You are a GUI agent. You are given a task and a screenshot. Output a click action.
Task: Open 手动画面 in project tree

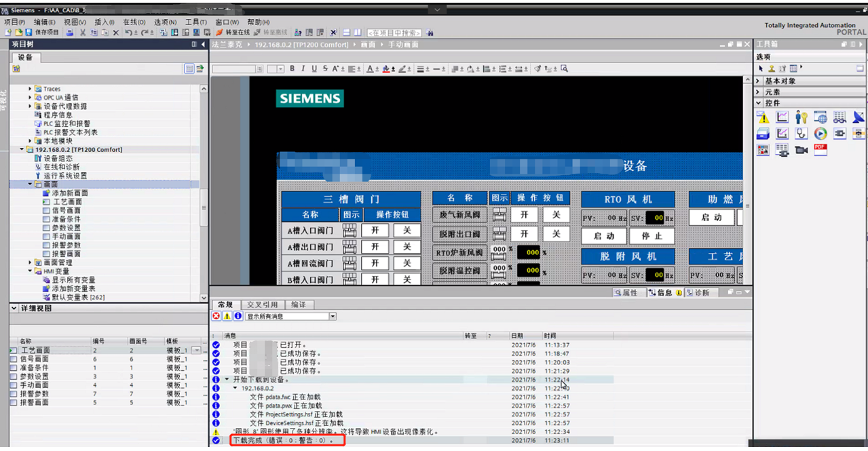point(66,237)
